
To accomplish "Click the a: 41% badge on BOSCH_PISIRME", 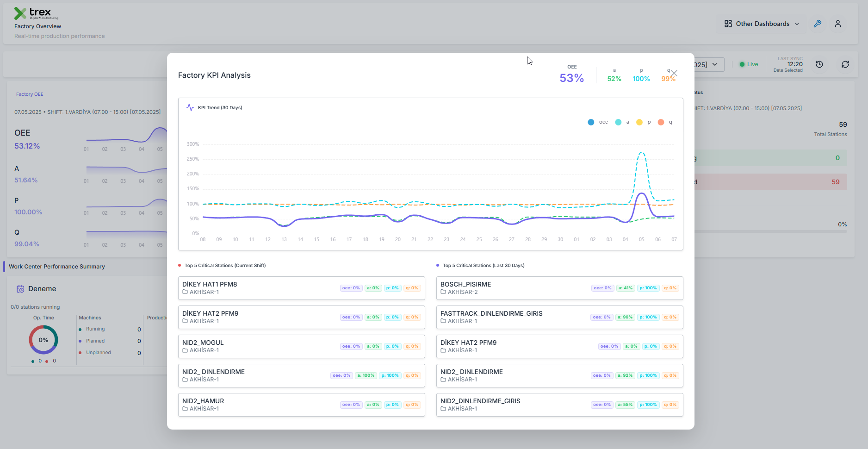I will pyautogui.click(x=626, y=288).
